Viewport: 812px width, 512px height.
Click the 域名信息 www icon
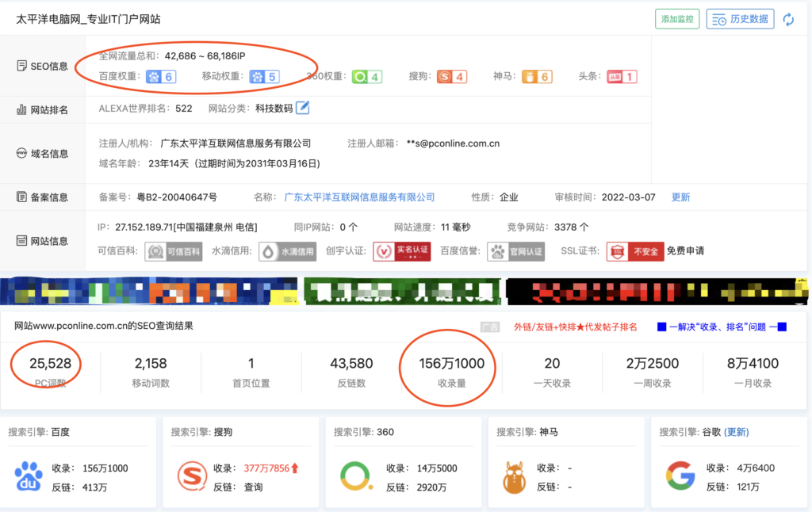coord(21,153)
